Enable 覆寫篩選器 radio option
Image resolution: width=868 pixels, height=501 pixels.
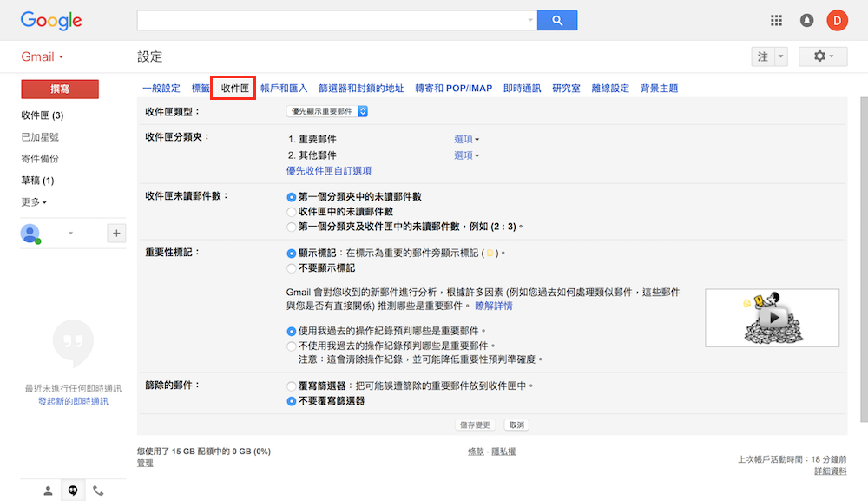tap(292, 386)
